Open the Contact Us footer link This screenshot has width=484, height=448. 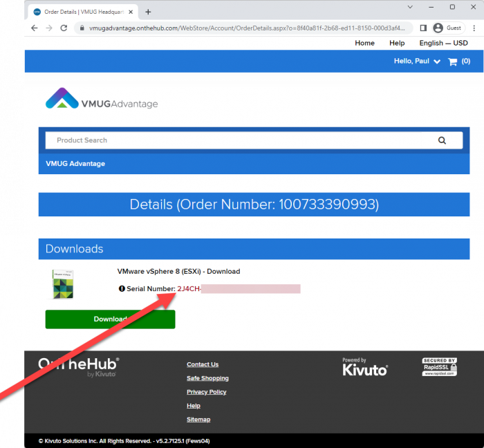point(203,364)
